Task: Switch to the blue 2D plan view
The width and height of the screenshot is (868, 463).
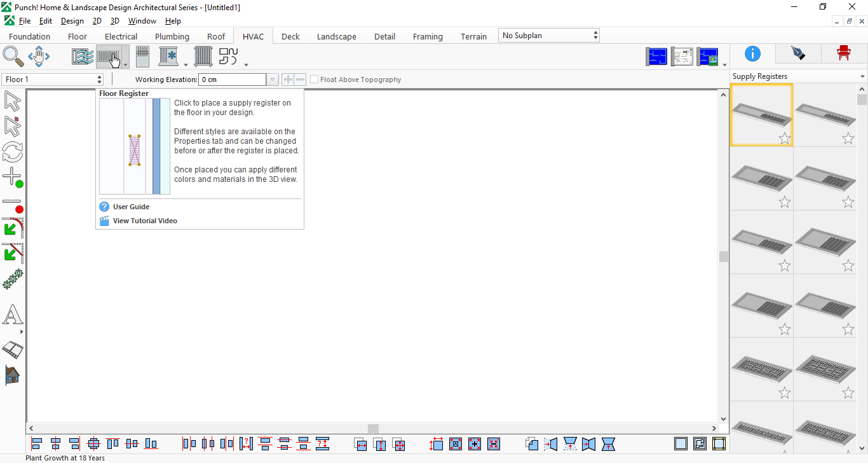Action: click(657, 57)
